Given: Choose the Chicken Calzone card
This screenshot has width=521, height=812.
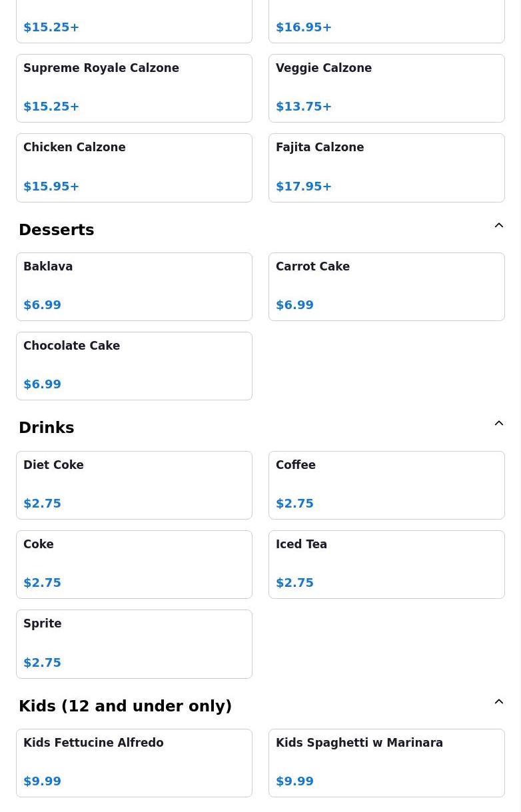Looking at the screenshot, I should point(134,168).
